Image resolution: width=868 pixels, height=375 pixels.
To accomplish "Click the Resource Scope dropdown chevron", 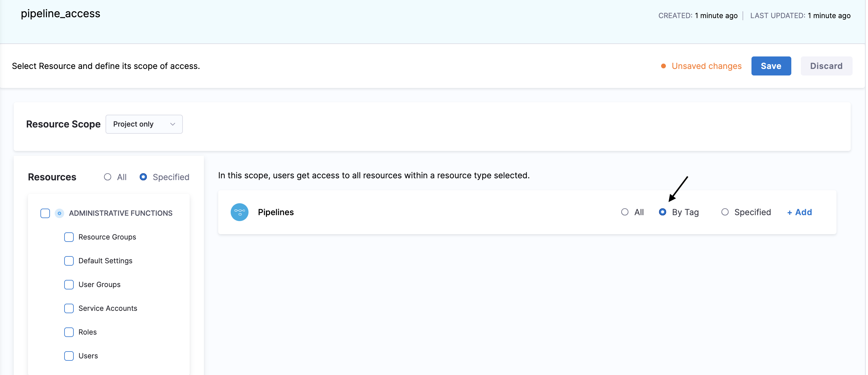I will 172,124.
